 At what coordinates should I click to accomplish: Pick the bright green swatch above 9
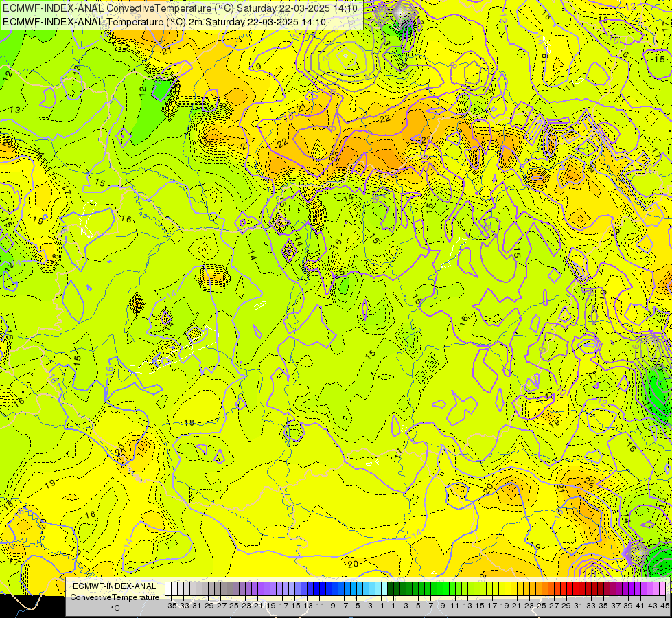[x=440, y=588]
